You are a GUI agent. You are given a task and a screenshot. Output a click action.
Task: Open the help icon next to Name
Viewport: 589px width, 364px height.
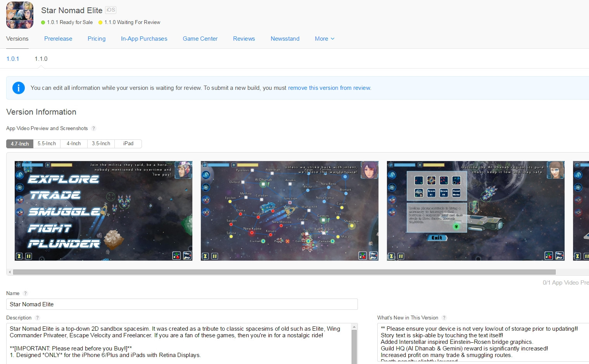tap(25, 294)
